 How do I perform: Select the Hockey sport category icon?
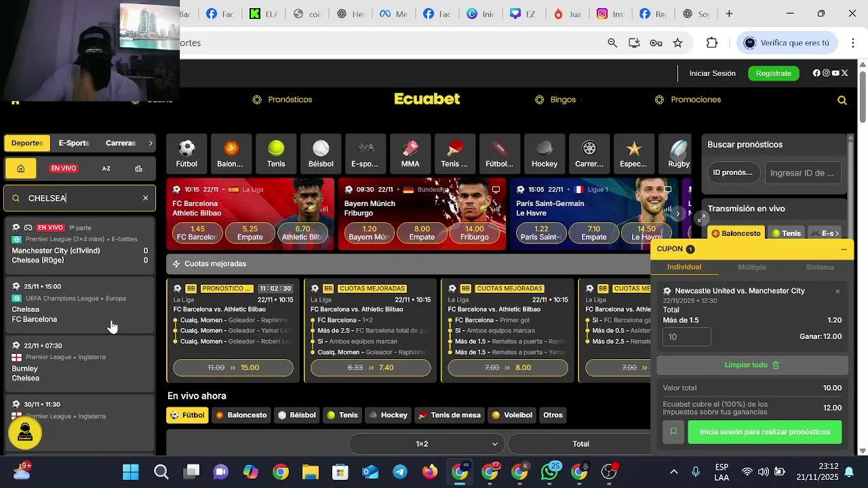[x=545, y=153]
